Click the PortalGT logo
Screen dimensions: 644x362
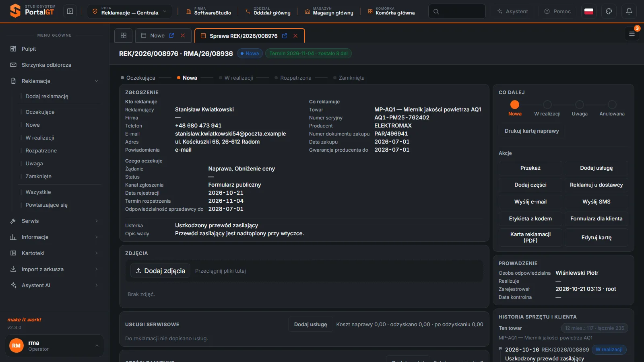(x=33, y=11)
